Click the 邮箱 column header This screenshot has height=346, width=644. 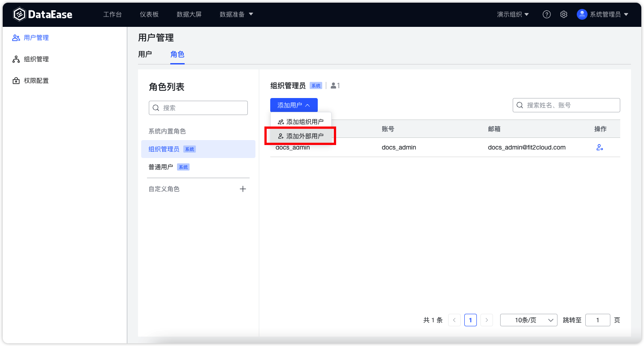494,129
